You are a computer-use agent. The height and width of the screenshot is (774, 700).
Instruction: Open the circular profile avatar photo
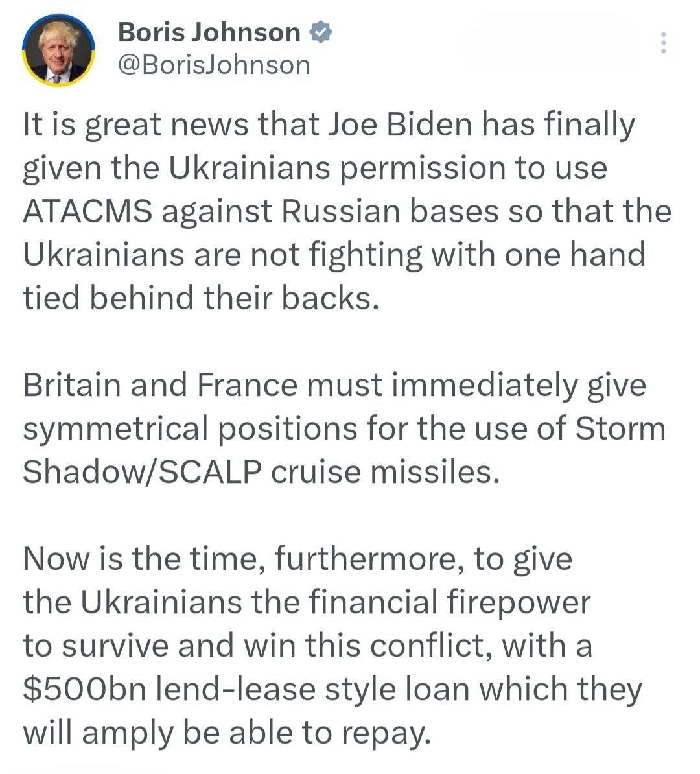58,51
